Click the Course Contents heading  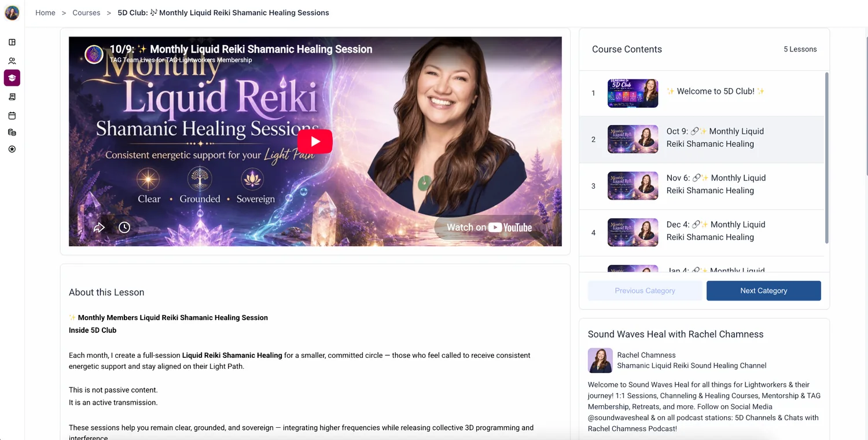[x=627, y=49]
